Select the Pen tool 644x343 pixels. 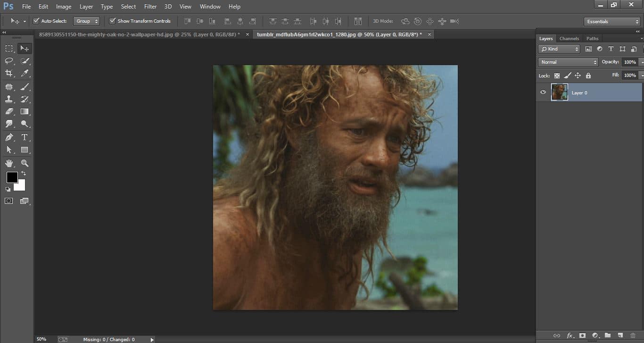click(8, 137)
